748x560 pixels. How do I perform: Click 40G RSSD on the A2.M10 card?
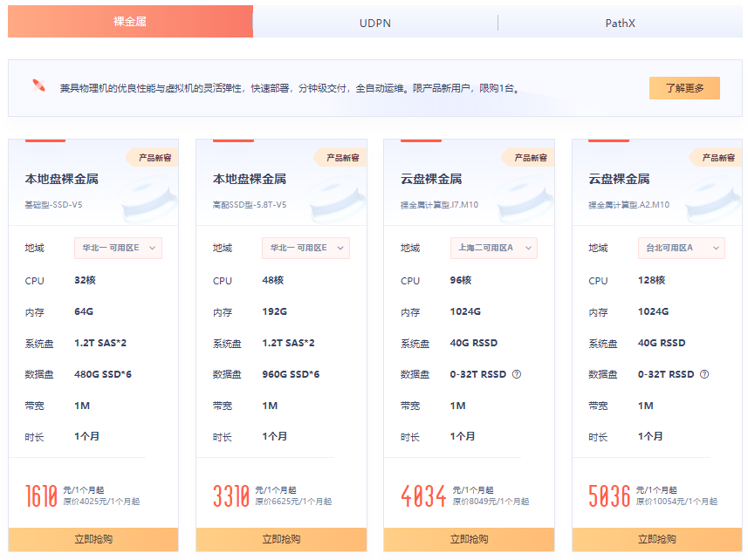click(x=662, y=343)
